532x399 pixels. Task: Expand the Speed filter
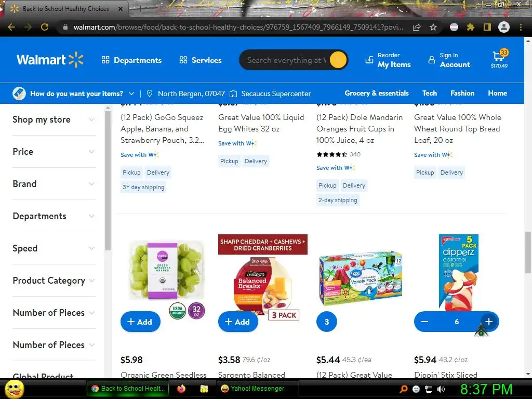[54, 248]
